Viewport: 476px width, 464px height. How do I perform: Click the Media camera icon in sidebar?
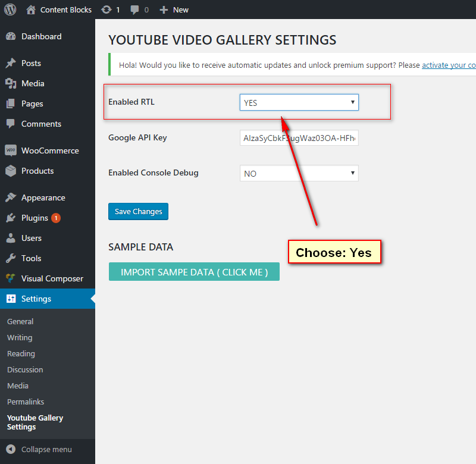pyautogui.click(x=11, y=83)
